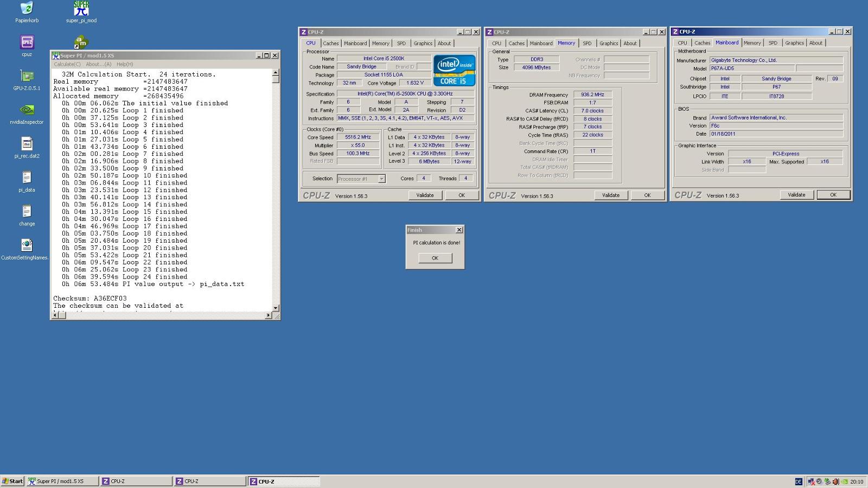Open Memory tab in CPU-Z CPU window
The image size is (868, 488).
coord(380,43)
